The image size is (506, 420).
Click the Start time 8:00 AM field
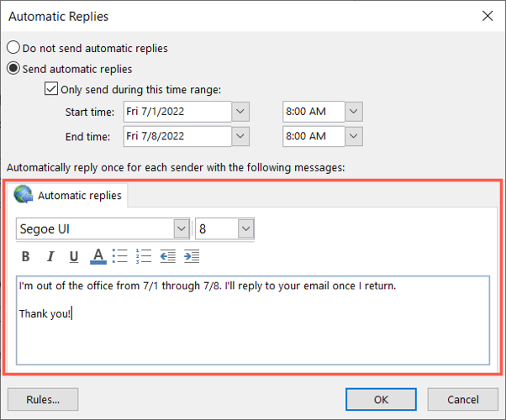pyautogui.click(x=314, y=111)
